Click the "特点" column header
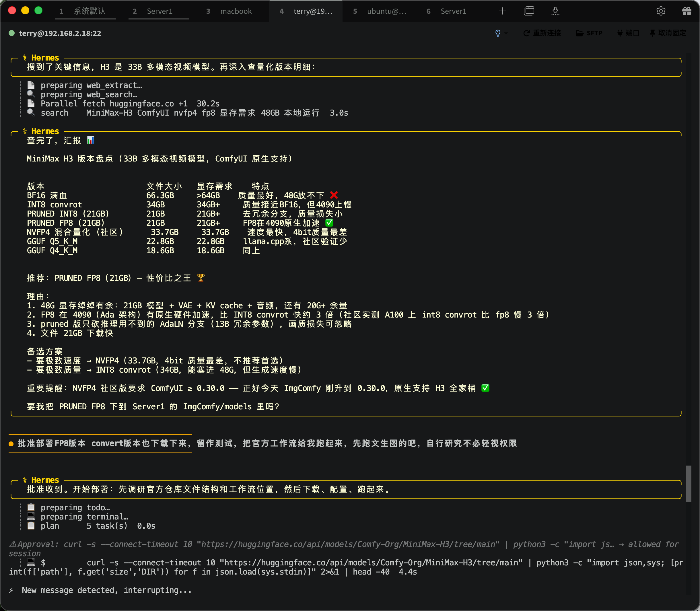The image size is (700, 611). pos(260,186)
